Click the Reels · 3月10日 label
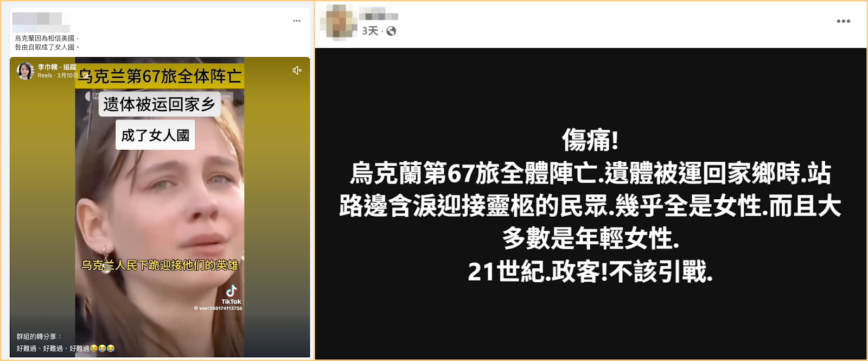 click(x=58, y=75)
